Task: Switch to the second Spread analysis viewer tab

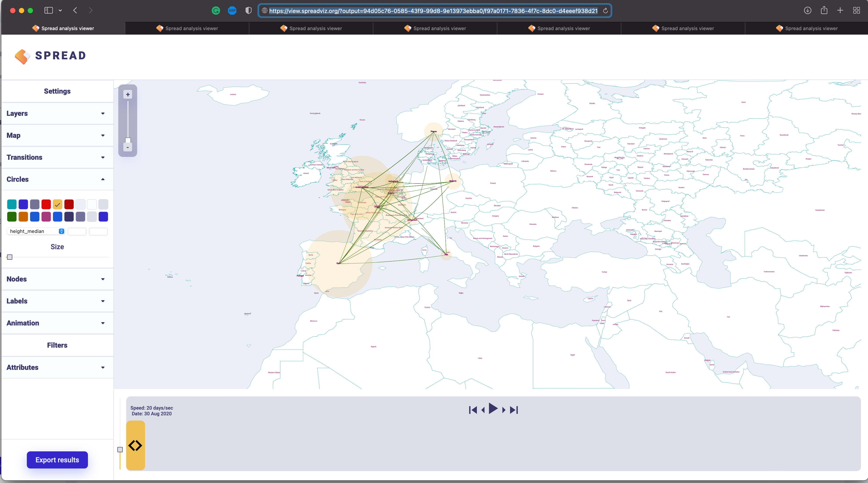Action: (187, 28)
